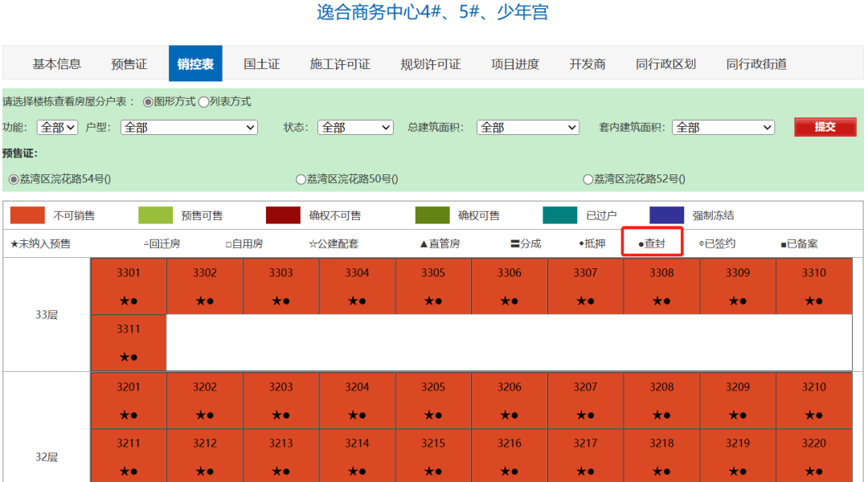Click the ☆公建配套 legend item

pos(334,244)
